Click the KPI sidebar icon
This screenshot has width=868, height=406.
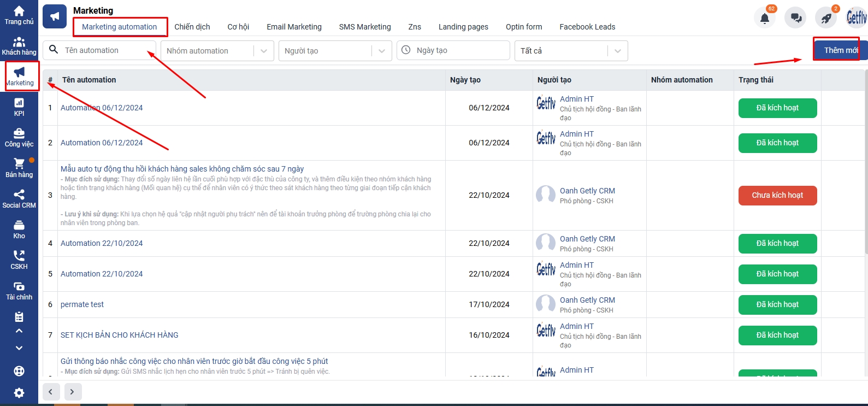(19, 107)
